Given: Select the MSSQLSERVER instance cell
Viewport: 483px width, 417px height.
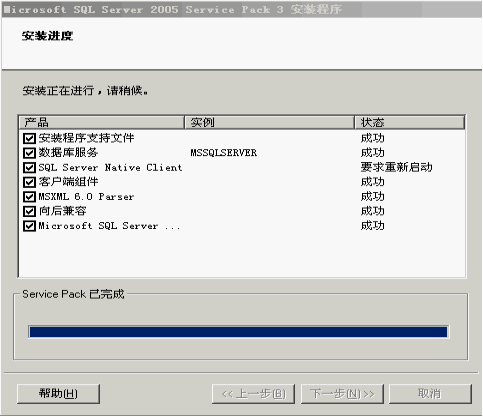Looking at the screenshot, I should [224, 153].
